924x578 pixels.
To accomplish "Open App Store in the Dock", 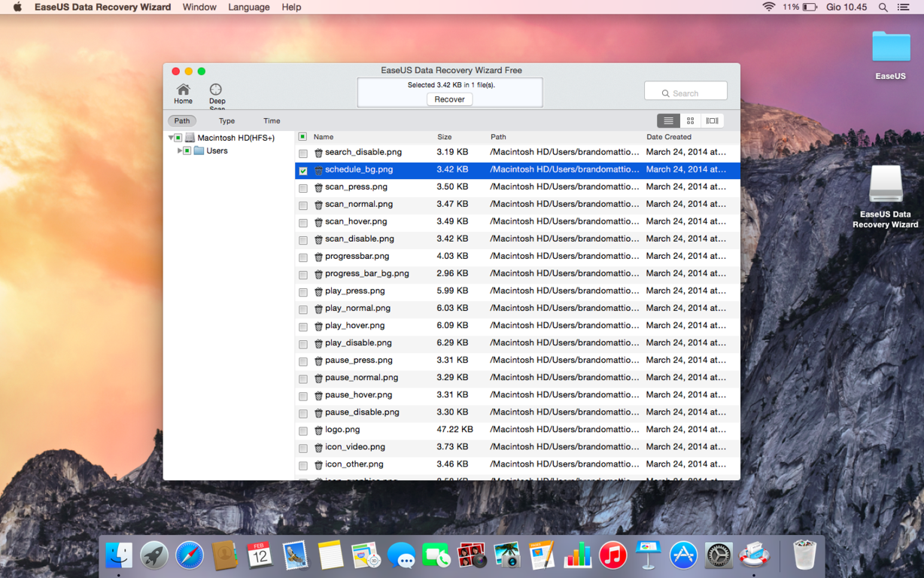I will coord(683,555).
